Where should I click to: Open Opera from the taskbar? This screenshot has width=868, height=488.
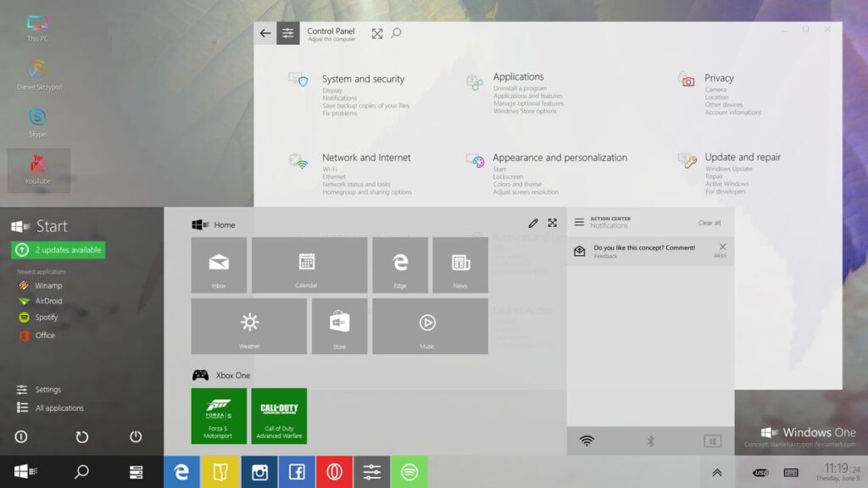click(x=334, y=472)
